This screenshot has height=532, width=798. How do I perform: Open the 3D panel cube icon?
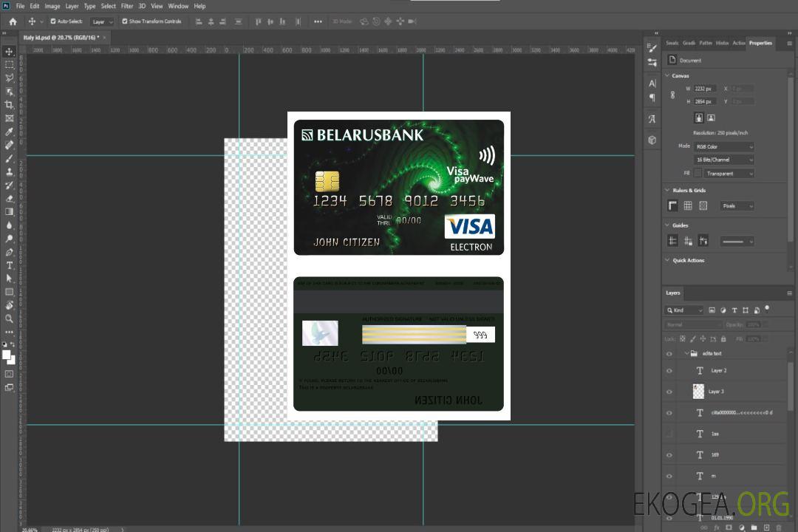click(x=652, y=140)
